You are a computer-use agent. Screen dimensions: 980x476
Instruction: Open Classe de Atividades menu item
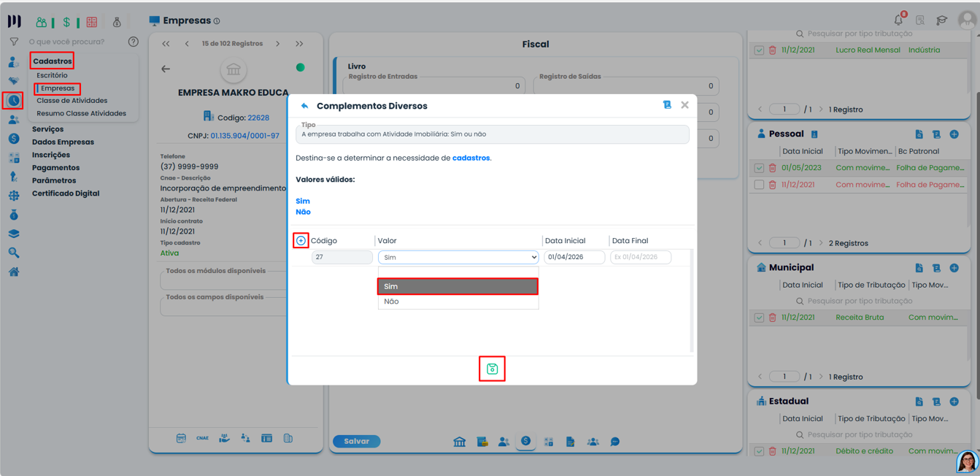(72, 101)
